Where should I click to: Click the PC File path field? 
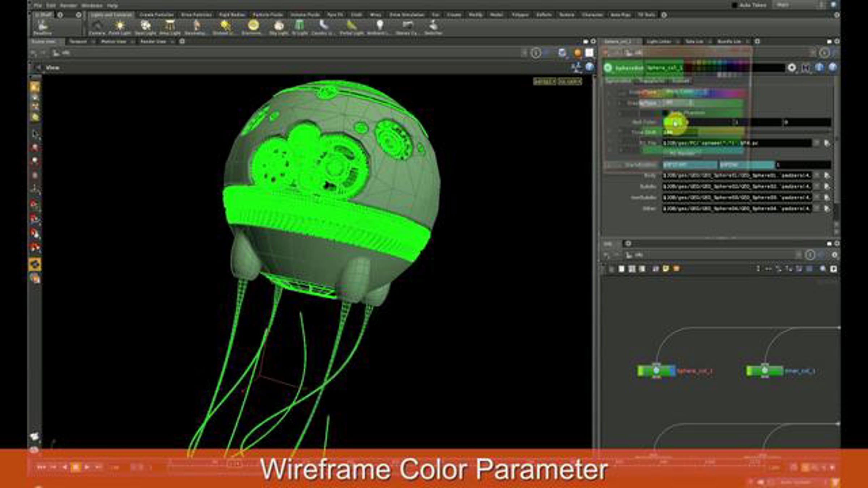pos(736,144)
